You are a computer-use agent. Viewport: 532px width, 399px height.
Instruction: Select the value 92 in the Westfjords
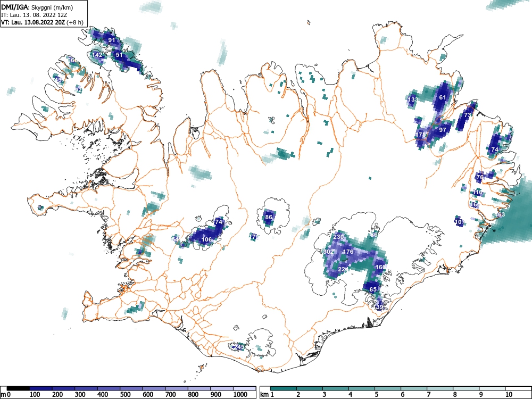[78, 90]
